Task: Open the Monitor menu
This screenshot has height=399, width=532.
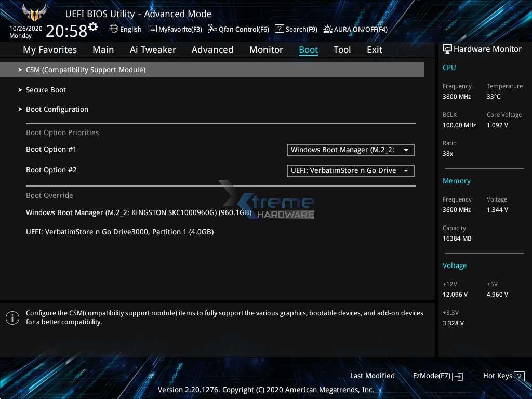Action: tap(266, 49)
